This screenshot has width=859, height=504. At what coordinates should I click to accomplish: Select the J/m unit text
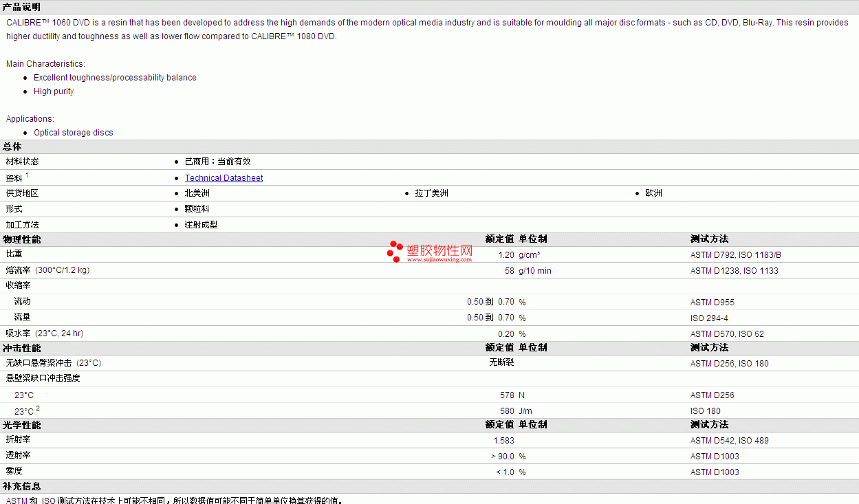tap(525, 411)
